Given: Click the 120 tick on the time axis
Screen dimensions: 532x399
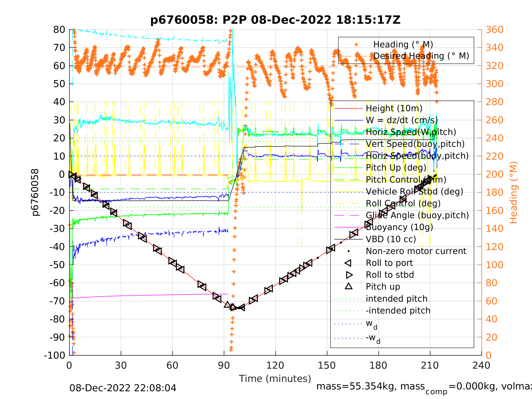Looking at the screenshot, I should click(x=275, y=365).
